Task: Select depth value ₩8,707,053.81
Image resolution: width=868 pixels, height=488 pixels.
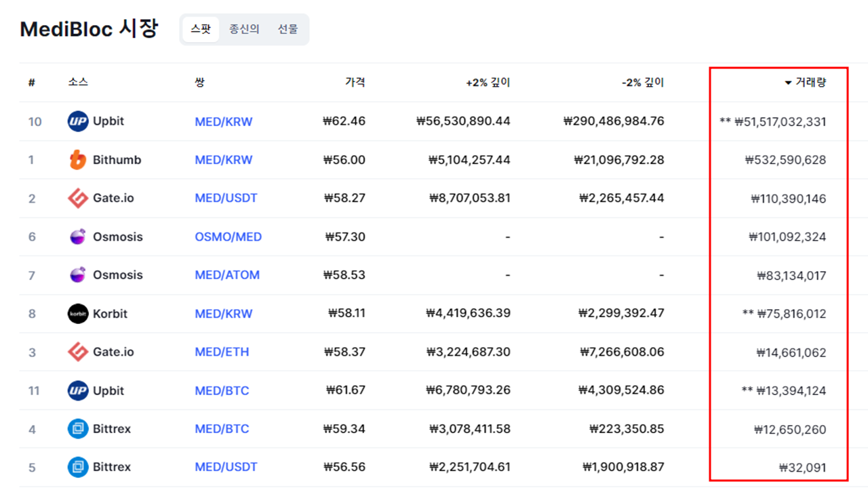Action: pyautogui.click(x=470, y=199)
